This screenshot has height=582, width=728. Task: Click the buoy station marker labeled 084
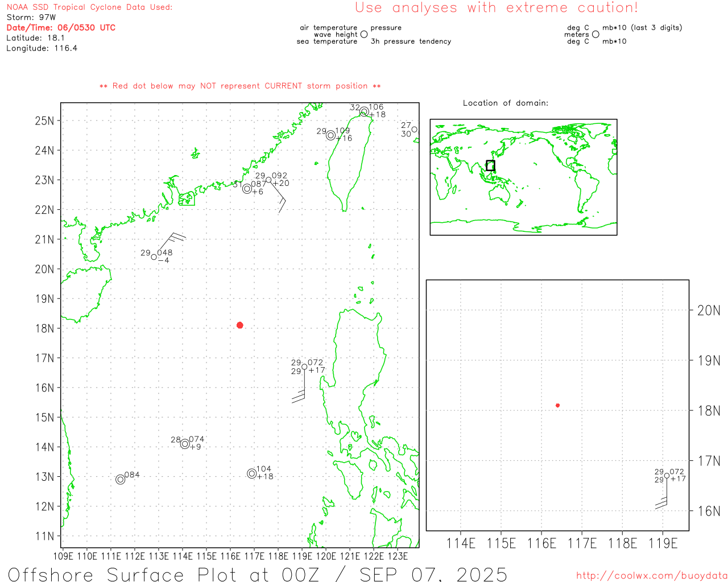click(120, 480)
